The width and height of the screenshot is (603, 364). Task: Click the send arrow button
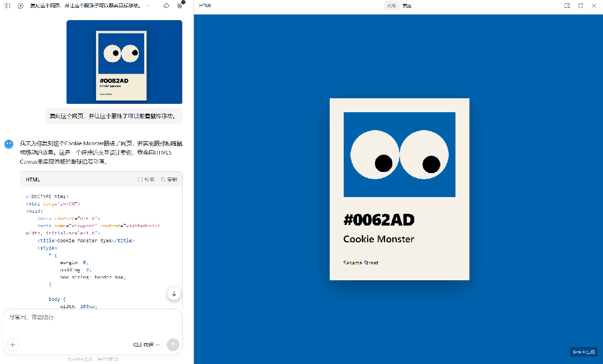tap(173, 345)
